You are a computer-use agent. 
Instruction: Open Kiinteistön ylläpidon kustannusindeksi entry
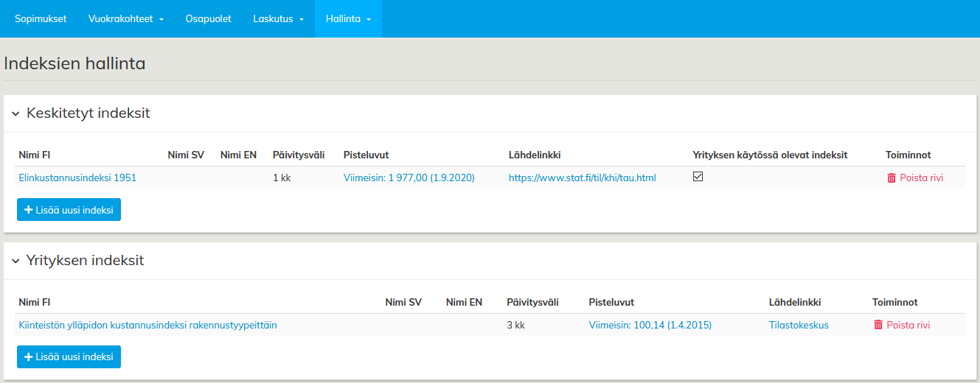pos(147,325)
